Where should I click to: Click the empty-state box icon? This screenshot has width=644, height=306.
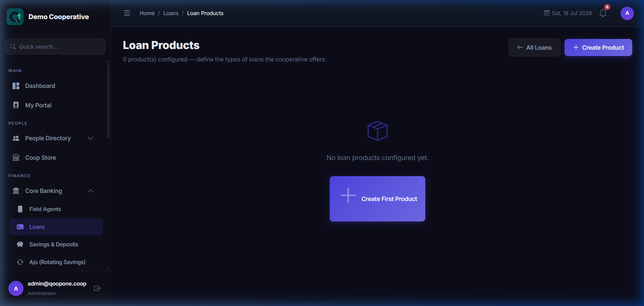point(377,131)
